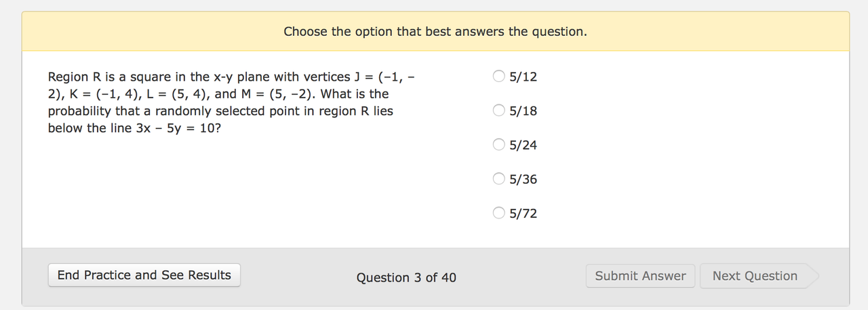Click the yellow instruction banner text
The width and height of the screenshot is (868, 310).
(435, 31)
